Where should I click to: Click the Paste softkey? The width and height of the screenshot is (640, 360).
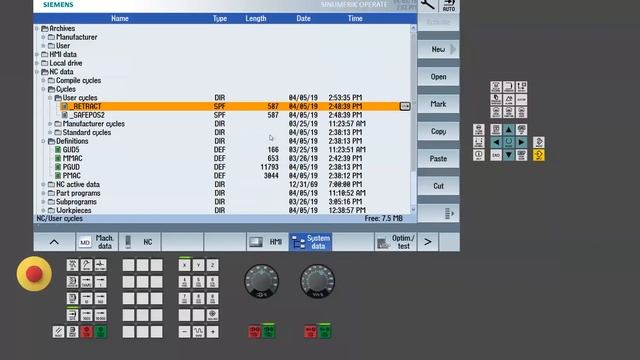(x=438, y=159)
